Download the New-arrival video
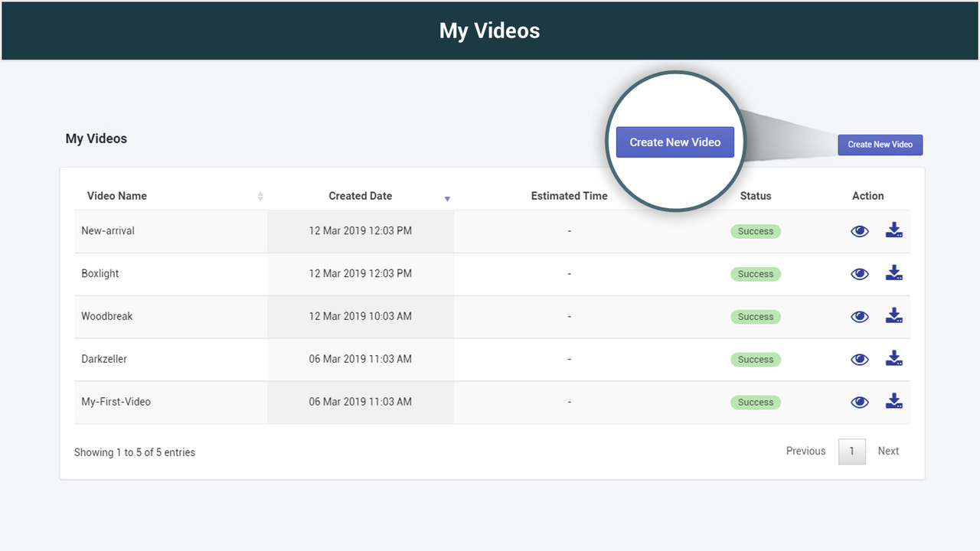980x551 pixels. (x=893, y=230)
